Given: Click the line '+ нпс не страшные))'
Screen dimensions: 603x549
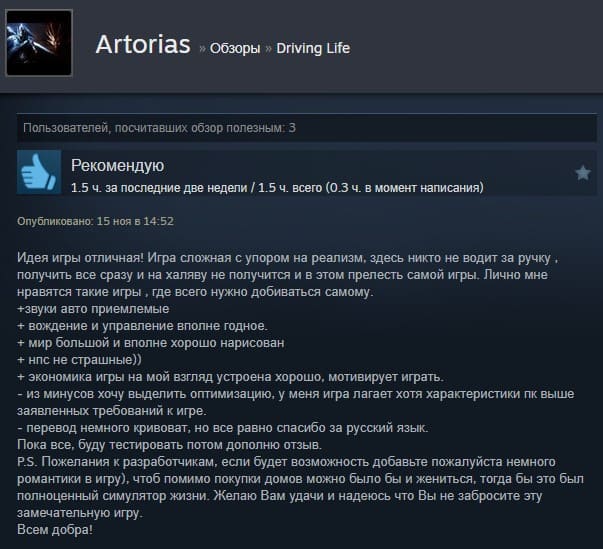Looking at the screenshot, I should tap(79, 359).
